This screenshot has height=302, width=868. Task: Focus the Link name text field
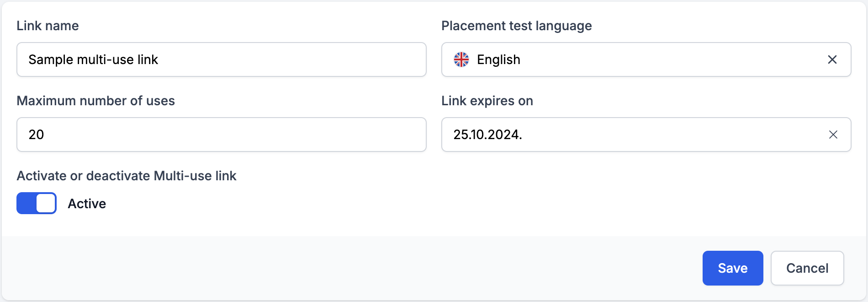point(222,59)
